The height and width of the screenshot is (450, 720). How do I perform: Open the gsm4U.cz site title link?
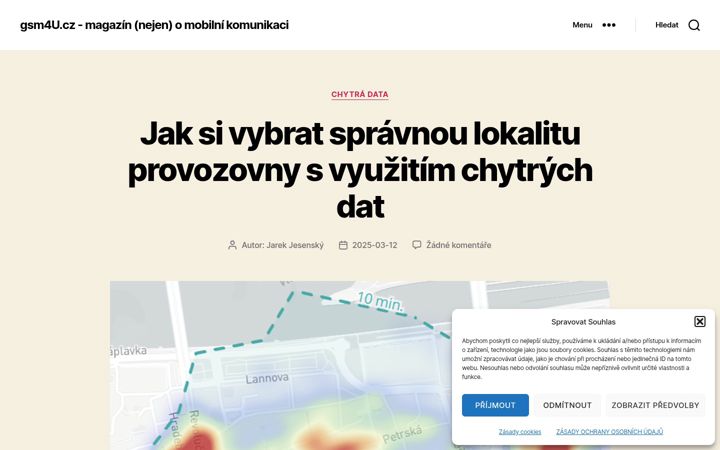pos(154,25)
